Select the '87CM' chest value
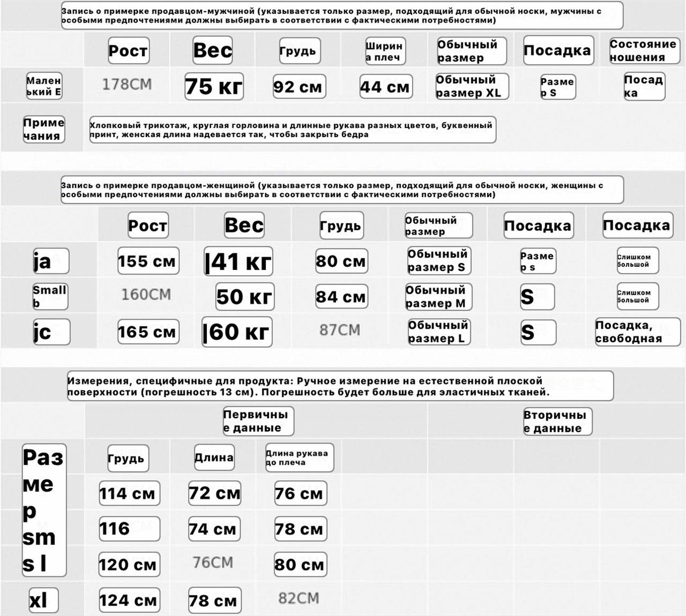 340,330
